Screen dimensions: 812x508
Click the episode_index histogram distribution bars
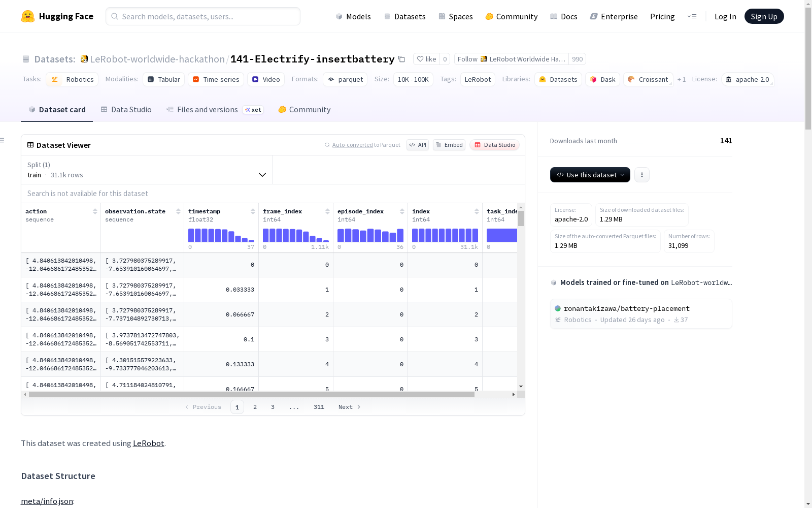[x=370, y=235]
